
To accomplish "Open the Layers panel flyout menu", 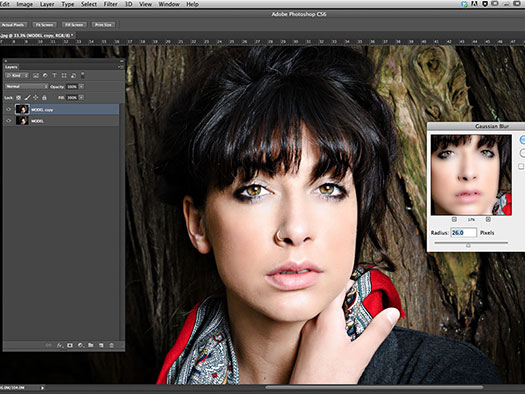I will tap(120, 67).
